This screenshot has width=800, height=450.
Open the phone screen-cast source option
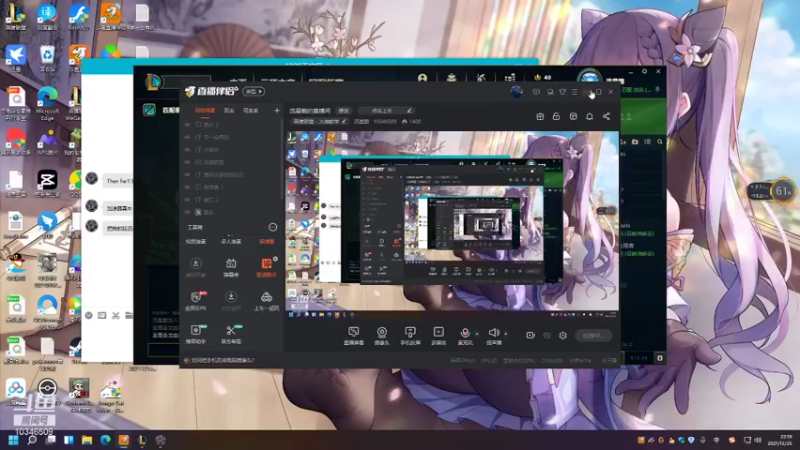coord(410,336)
